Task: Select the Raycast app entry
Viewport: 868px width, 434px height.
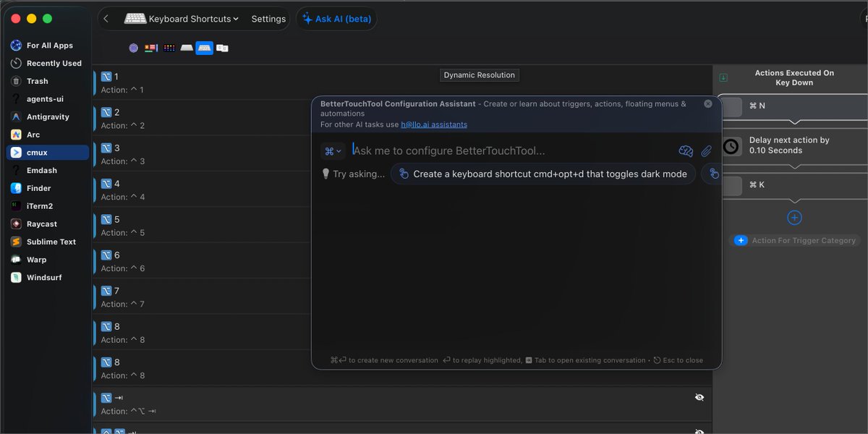Action: pyautogui.click(x=48, y=224)
